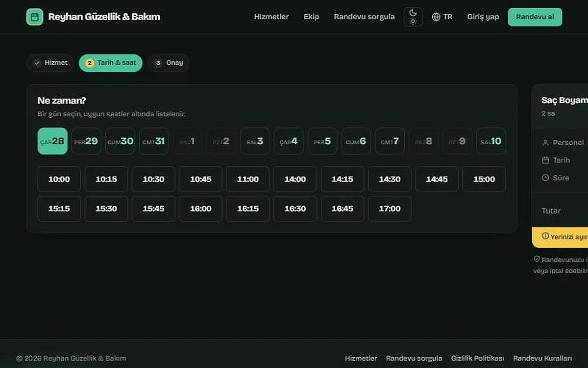Select the 17:00 time slot
The width and height of the screenshot is (588, 368).
click(x=390, y=209)
